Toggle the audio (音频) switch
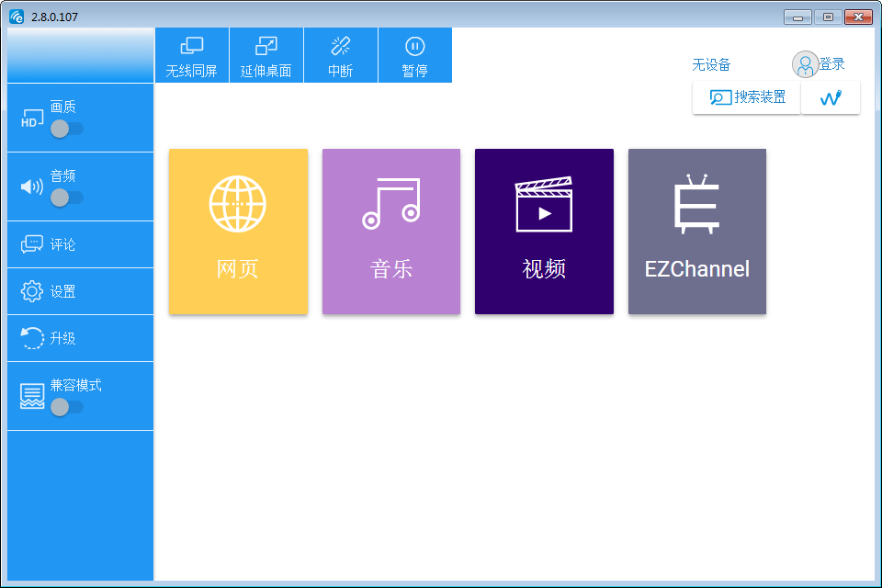Screen dimensions: 882x588 pos(67,198)
